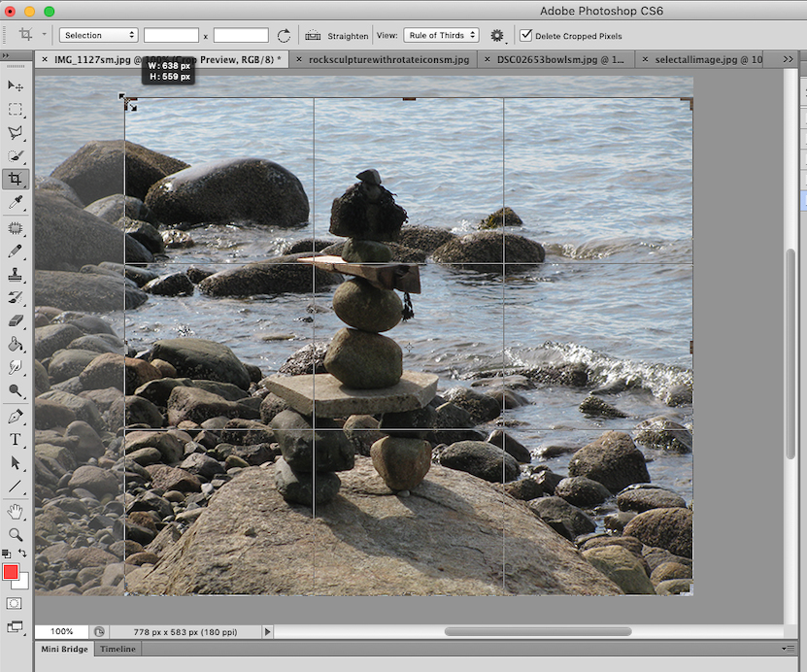Select the Quick Selection tool

click(15, 156)
